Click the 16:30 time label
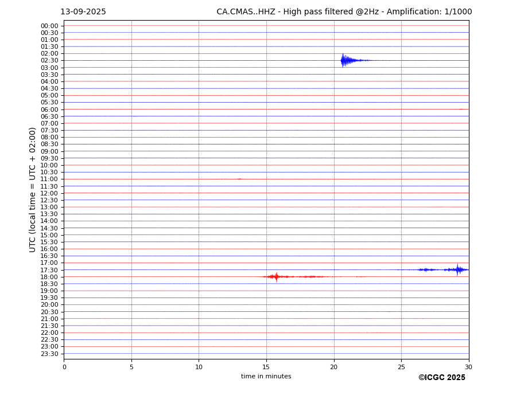This screenshot has width=532, height=399. point(49,256)
